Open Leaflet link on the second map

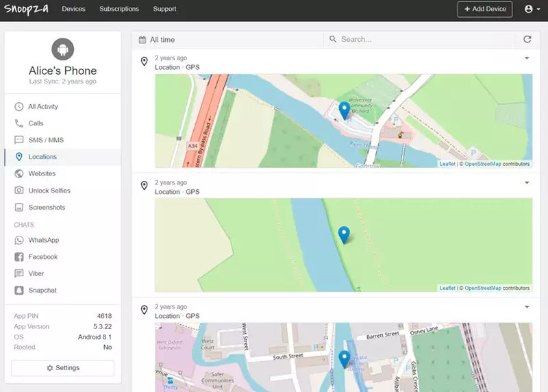(x=447, y=288)
